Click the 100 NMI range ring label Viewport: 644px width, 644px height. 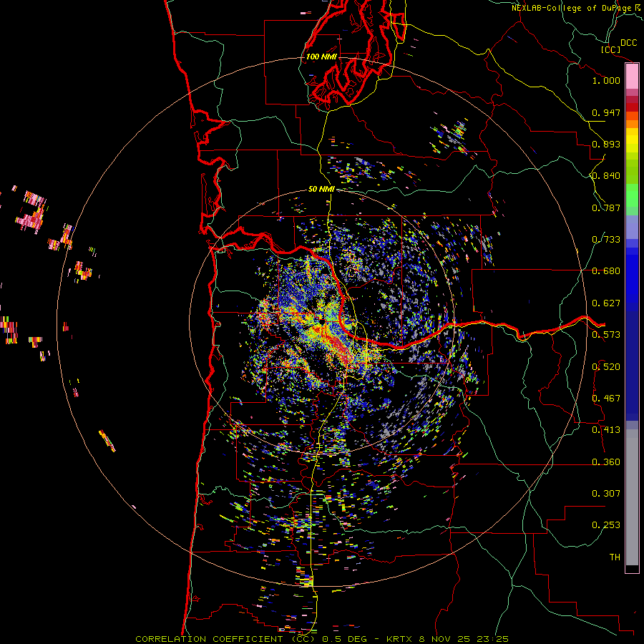pos(321,57)
